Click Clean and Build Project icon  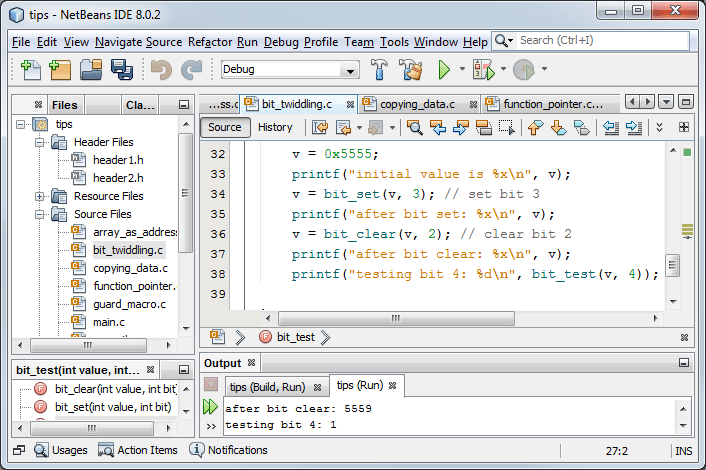[x=411, y=69]
